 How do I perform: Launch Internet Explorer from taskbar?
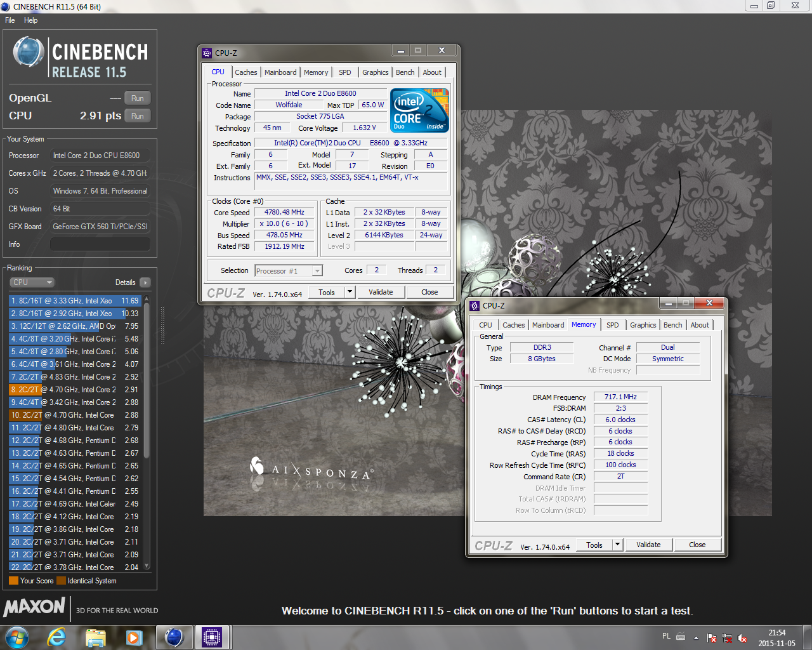coord(57,637)
